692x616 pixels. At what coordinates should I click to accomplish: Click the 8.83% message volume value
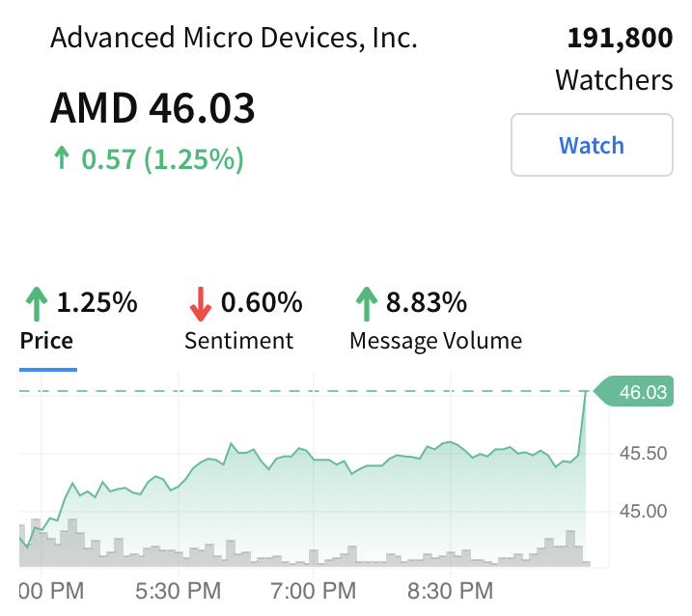pyautogui.click(x=427, y=303)
